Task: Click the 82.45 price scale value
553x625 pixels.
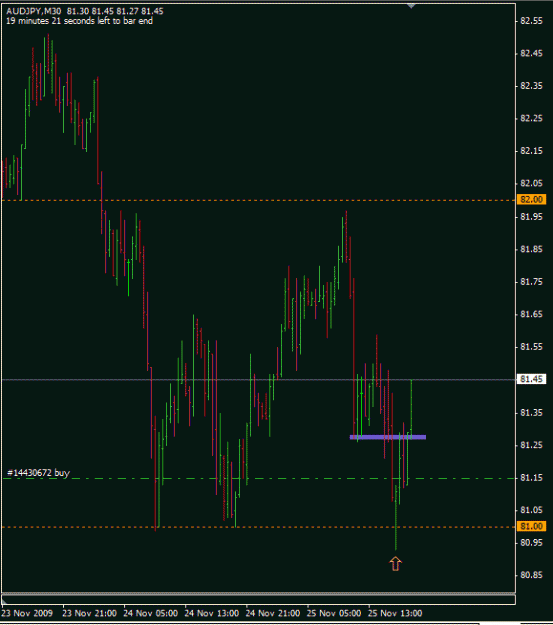Action: [531, 53]
